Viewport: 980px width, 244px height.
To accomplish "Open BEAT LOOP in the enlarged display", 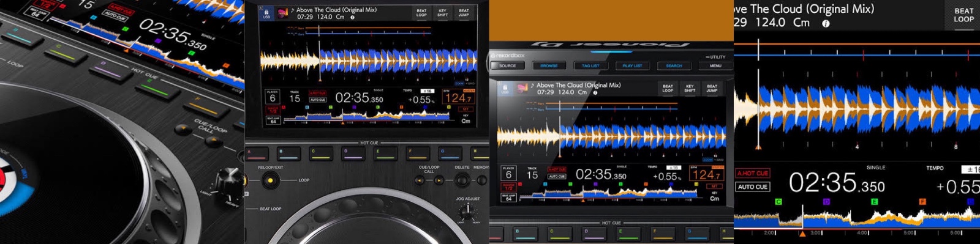I will (963, 15).
